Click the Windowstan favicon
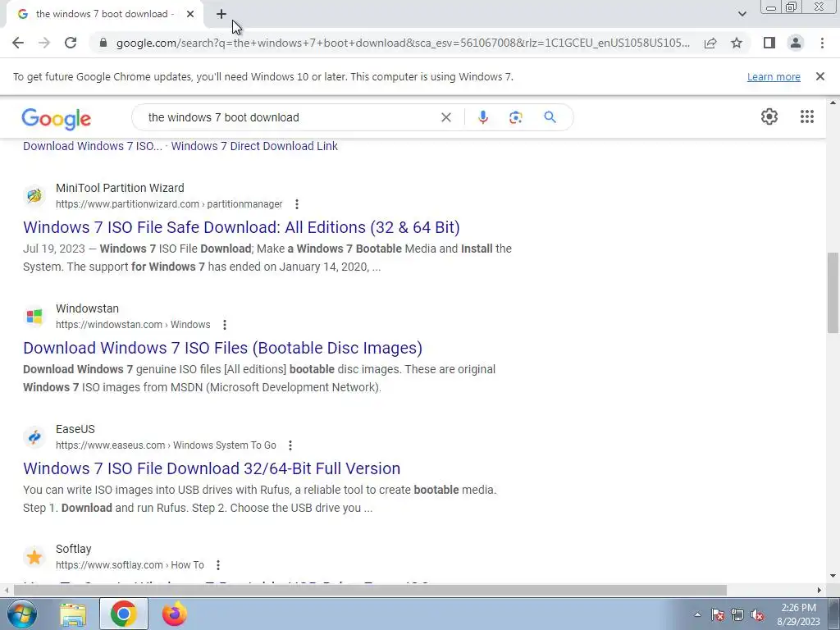Image resolution: width=840 pixels, height=630 pixels. (34, 316)
